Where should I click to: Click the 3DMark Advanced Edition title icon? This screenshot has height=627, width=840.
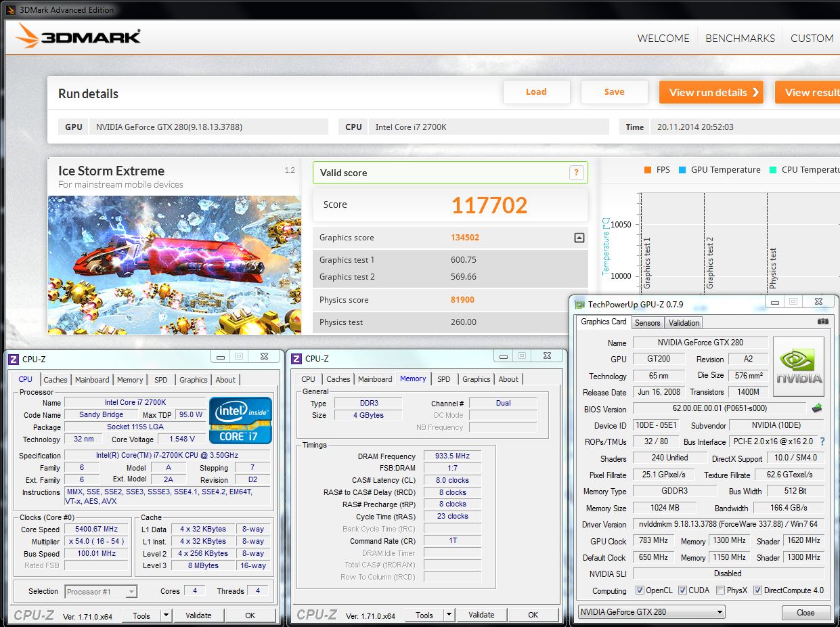[10, 9]
